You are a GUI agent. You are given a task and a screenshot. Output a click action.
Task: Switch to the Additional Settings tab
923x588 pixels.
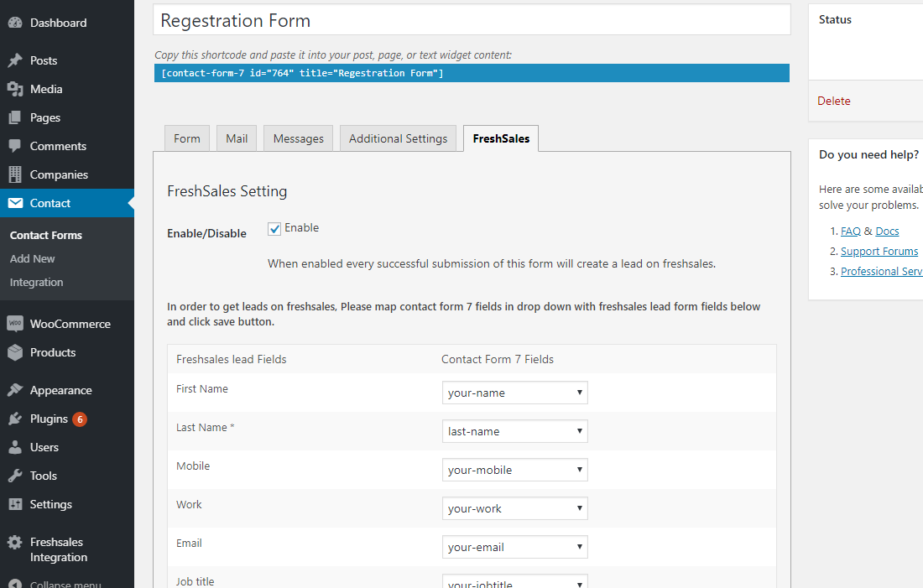pyautogui.click(x=398, y=138)
